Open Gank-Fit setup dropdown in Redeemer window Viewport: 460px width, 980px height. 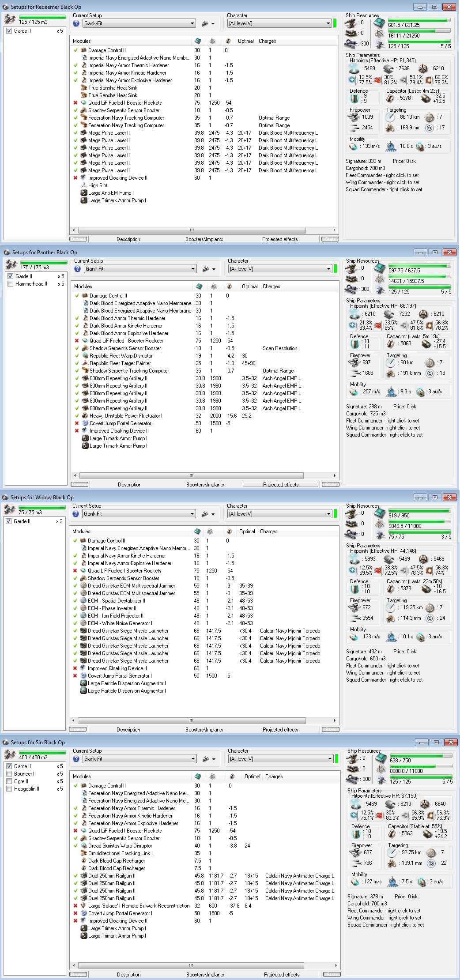[139, 23]
